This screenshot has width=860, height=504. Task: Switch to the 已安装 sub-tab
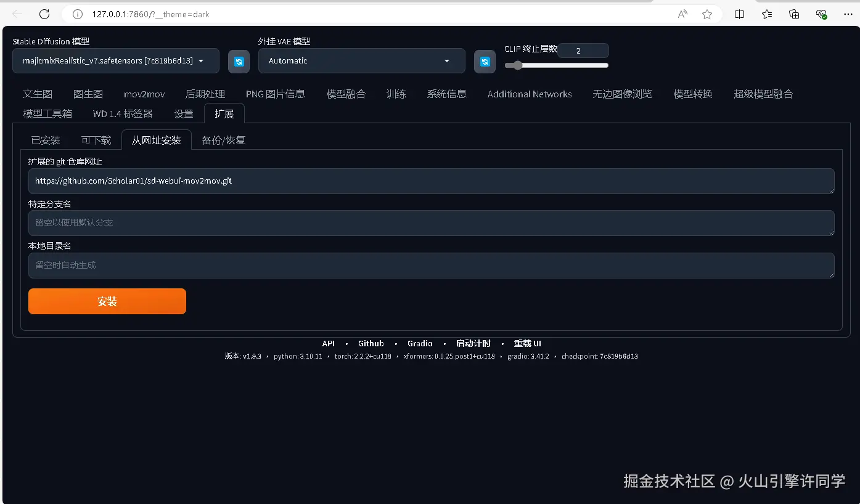point(46,140)
